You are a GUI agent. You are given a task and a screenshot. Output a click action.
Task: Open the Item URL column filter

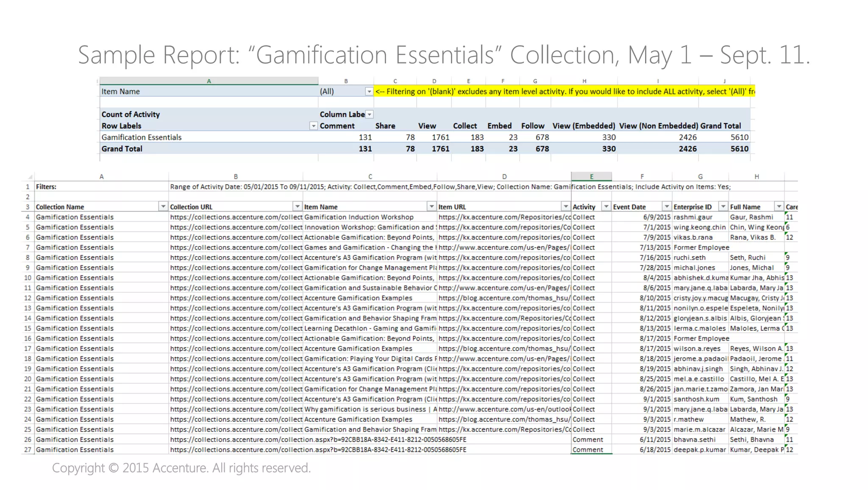click(x=565, y=207)
